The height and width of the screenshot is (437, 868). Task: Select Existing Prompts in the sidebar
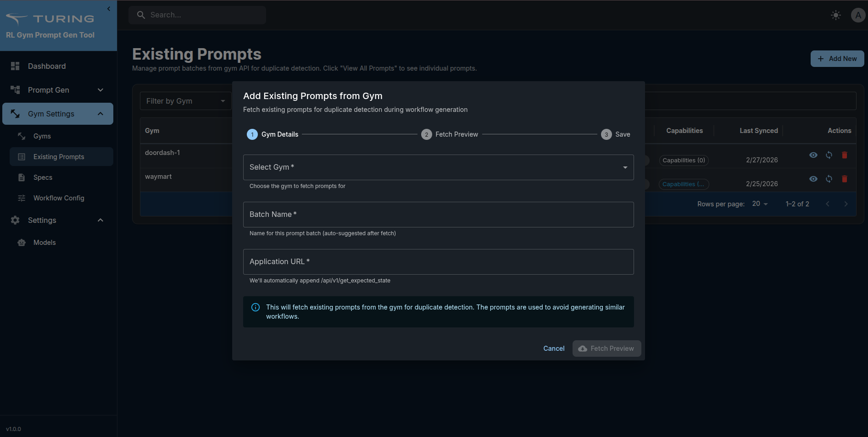pyautogui.click(x=59, y=156)
